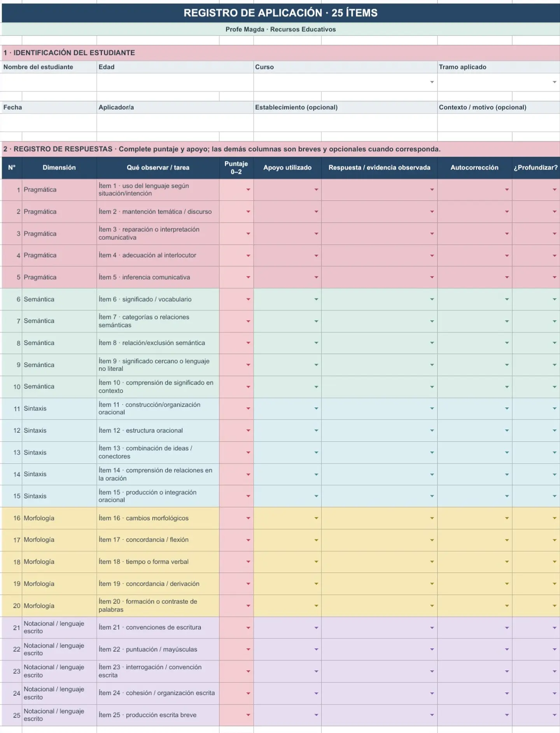Screen dimensions: 560x733
Task: Open Puntaje dropdown for Ítem 1
Action: click(x=248, y=190)
